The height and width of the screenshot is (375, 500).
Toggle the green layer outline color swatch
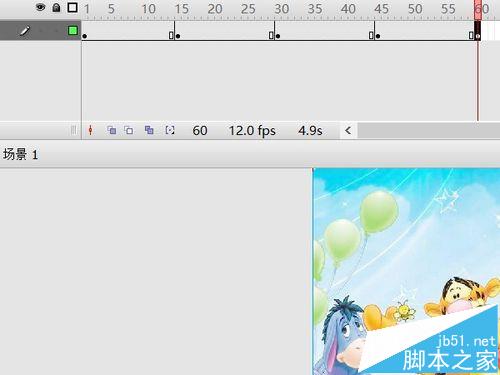tap(73, 31)
